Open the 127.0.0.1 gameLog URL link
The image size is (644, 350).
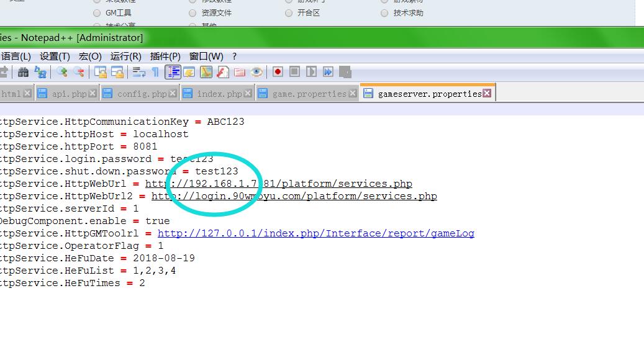[x=315, y=234]
